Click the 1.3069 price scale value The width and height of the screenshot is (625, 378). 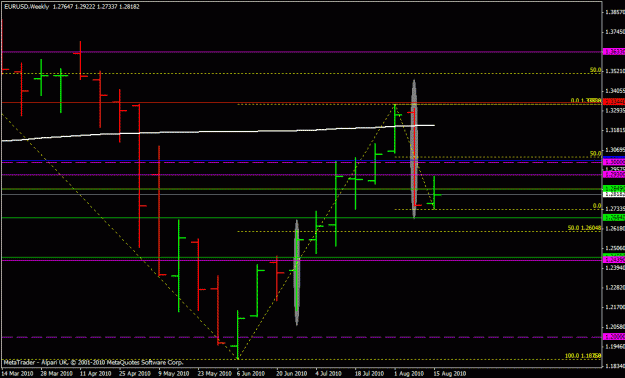click(x=615, y=150)
